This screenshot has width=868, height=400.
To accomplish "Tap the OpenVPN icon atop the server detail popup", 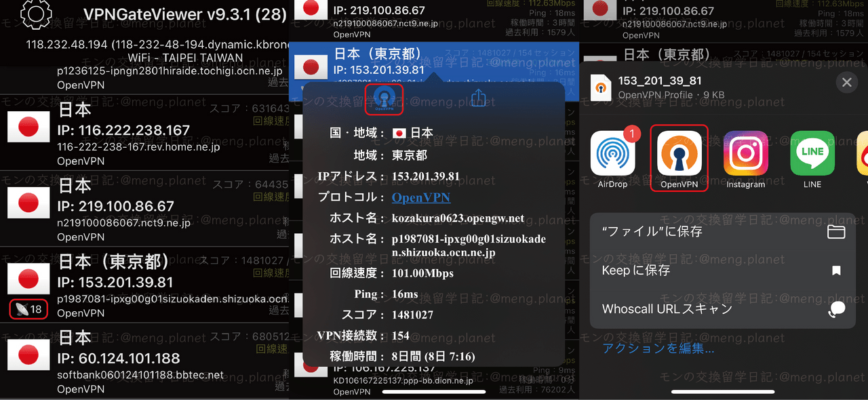I will [x=384, y=99].
